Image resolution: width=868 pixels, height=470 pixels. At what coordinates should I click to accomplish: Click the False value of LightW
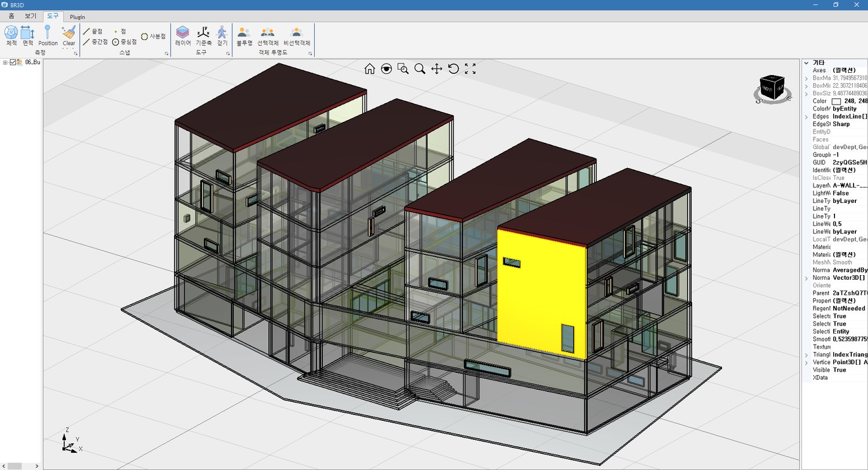(x=841, y=194)
